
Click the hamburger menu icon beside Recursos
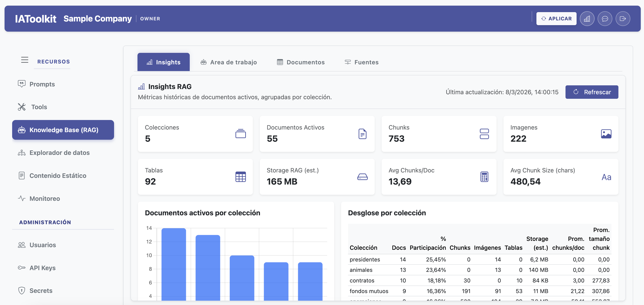25,60
